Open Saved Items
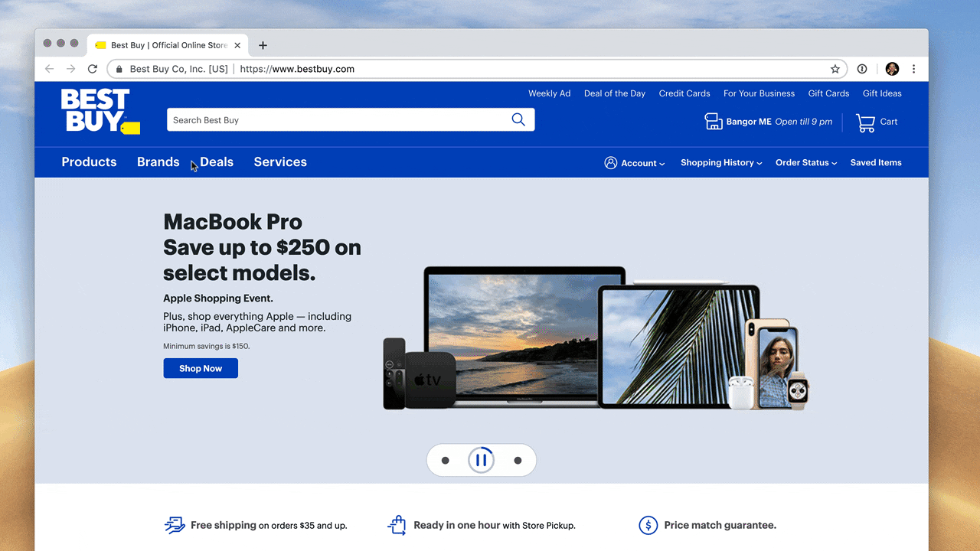 876,163
